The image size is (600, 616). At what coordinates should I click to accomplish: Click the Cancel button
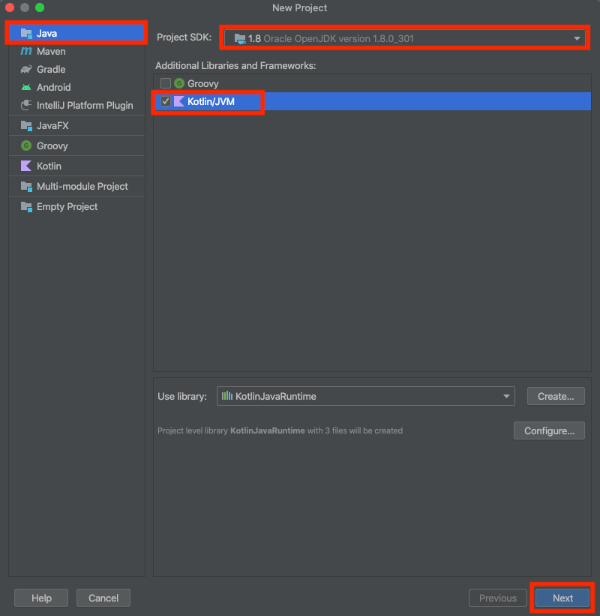point(103,598)
